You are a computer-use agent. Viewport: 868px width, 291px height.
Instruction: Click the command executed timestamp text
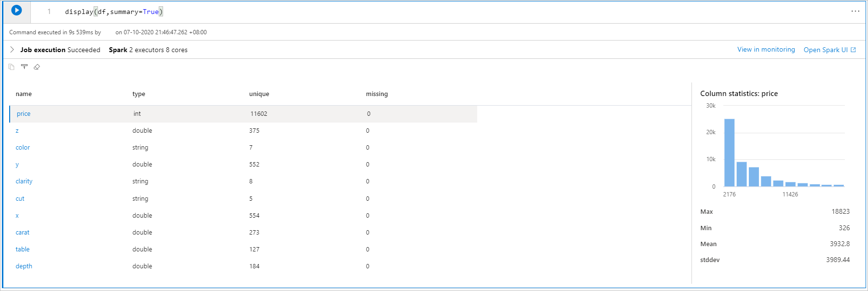point(161,32)
